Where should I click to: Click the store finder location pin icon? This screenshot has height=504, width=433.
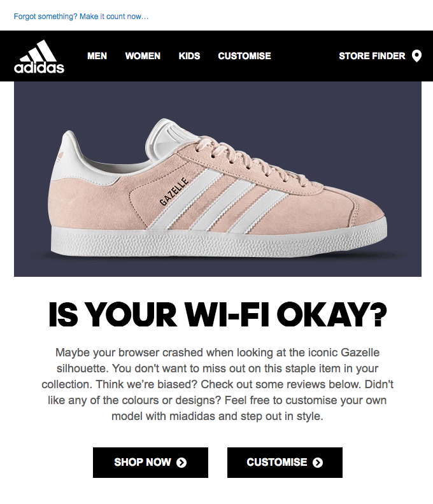416,56
